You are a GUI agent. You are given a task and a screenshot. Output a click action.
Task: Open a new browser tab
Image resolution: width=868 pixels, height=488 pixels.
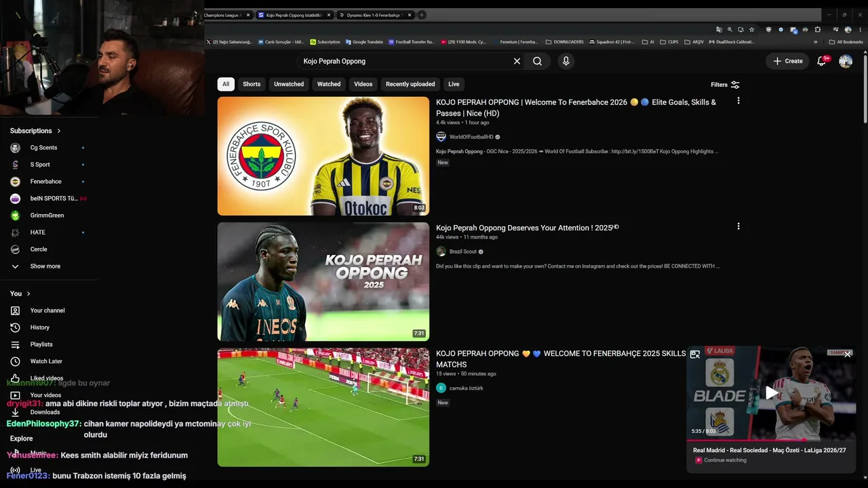421,15
